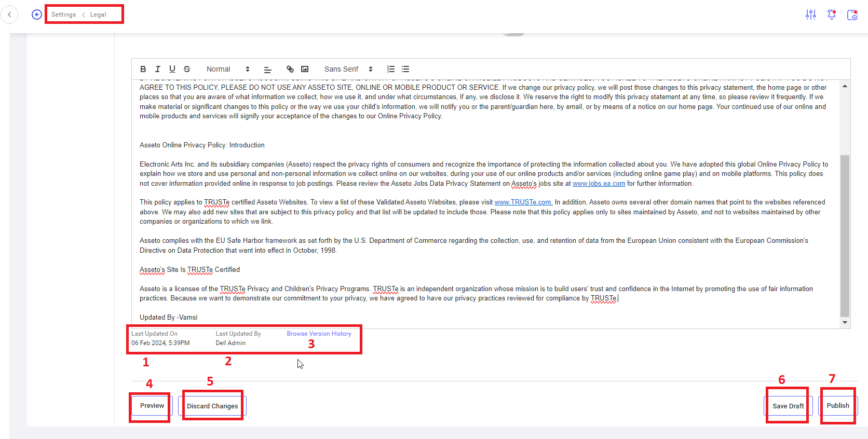Click 'Asseto Online Privacy Policy: Introduction' heading
The height and width of the screenshot is (439, 868).
pyautogui.click(x=202, y=145)
